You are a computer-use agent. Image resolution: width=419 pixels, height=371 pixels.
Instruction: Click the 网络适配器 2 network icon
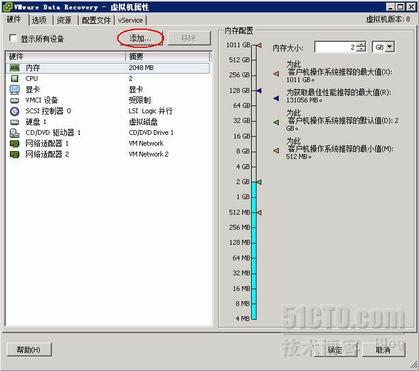coord(15,154)
